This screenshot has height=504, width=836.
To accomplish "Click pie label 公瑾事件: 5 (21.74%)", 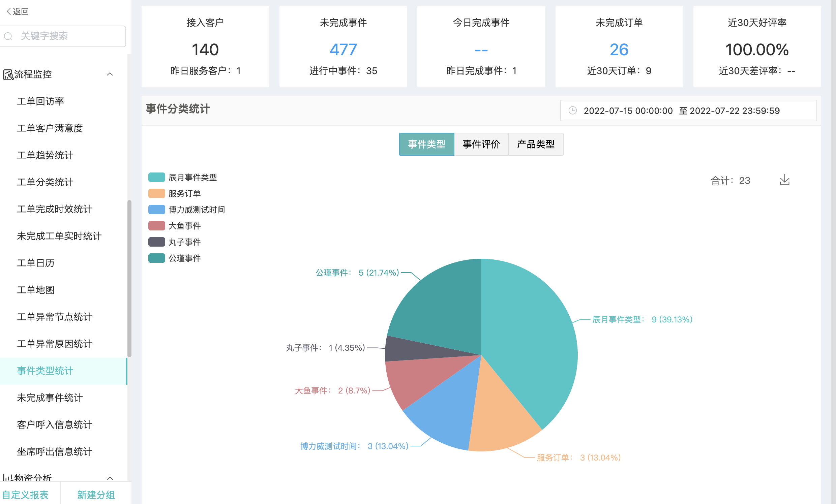I will [357, 273].
